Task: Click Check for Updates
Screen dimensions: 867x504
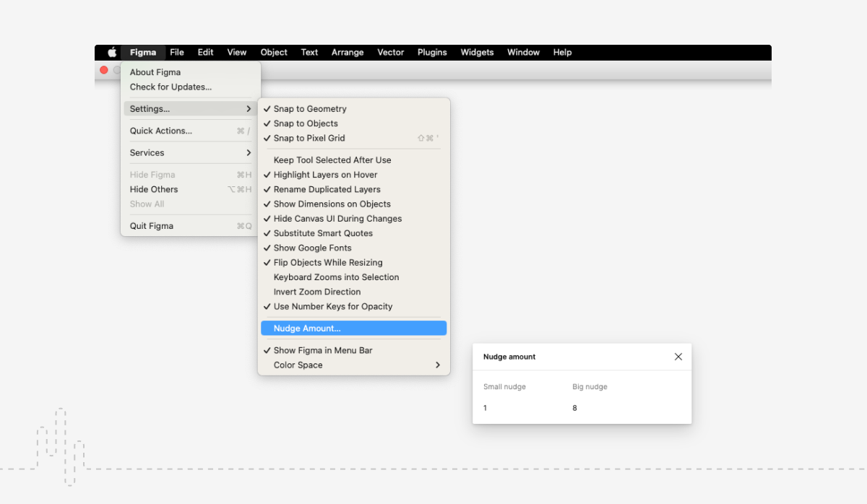Action: [x=171, y=87]
